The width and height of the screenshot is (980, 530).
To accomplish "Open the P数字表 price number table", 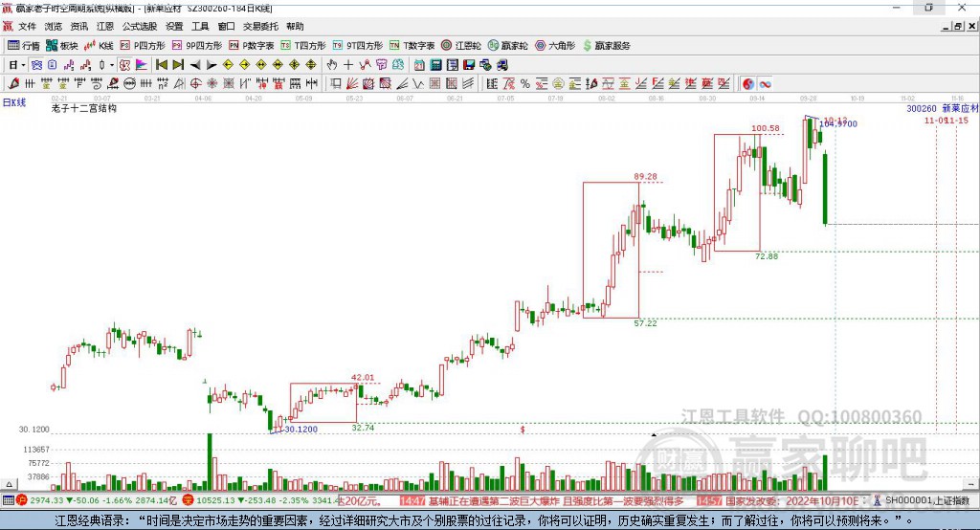I will tap(252, 46).
